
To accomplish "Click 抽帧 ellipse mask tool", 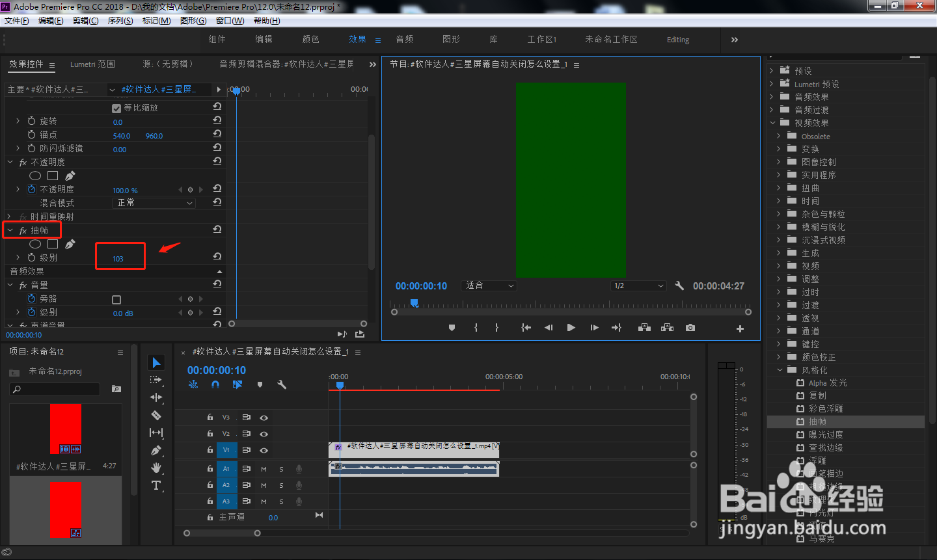I will point(35,244).
